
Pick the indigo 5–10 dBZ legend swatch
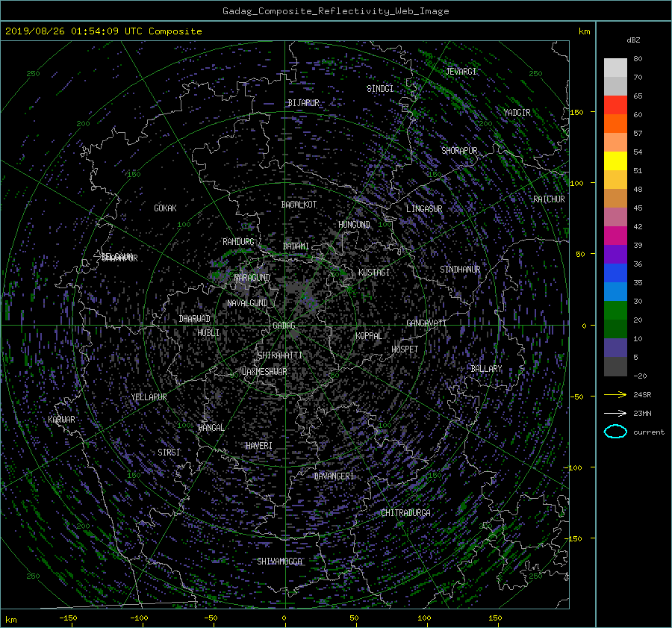point(615,347)
